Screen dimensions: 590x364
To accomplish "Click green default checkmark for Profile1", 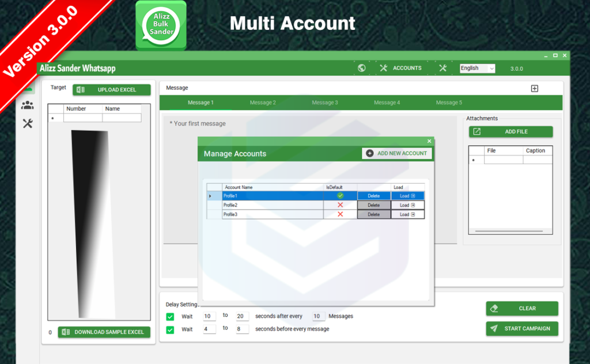I will tap(340, 196).
